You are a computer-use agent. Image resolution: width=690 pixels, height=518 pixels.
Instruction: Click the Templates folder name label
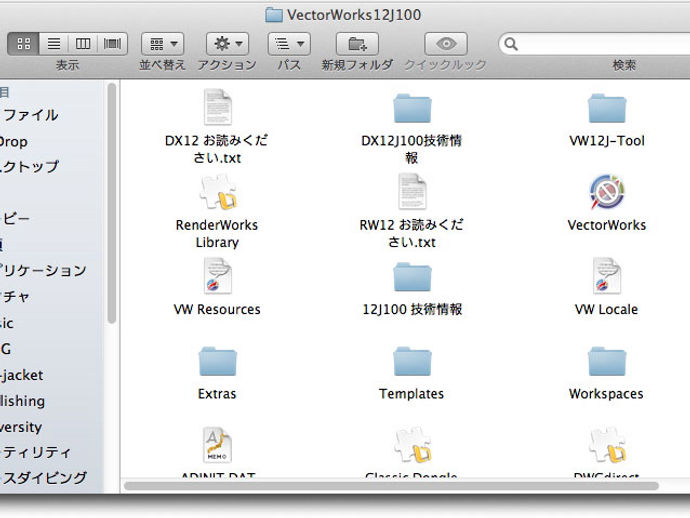click(x=411, y=393)
